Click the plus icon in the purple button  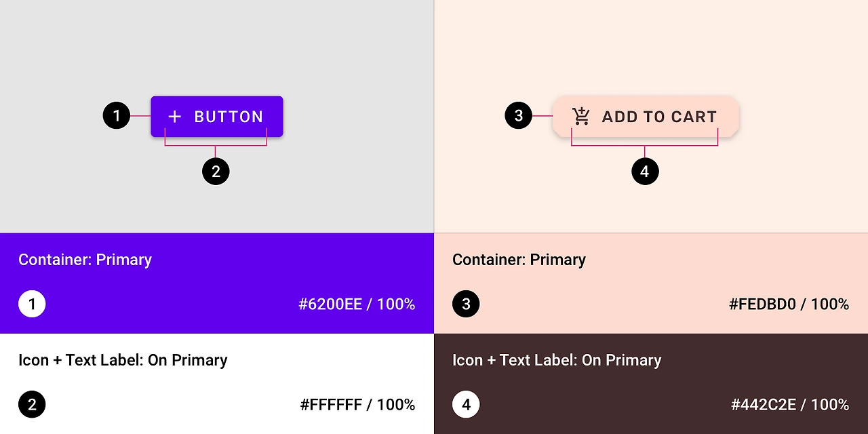pyautogui.click(x=174, y=117)
